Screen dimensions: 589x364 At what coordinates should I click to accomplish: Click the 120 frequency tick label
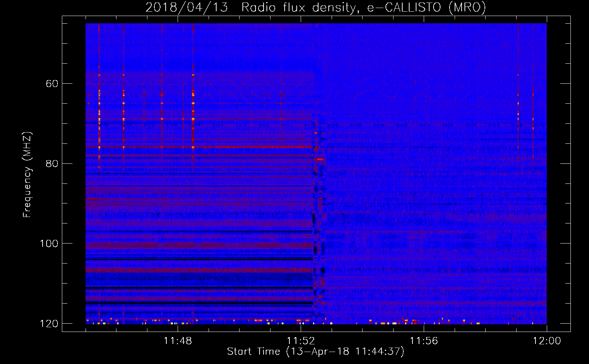point(49,324)
